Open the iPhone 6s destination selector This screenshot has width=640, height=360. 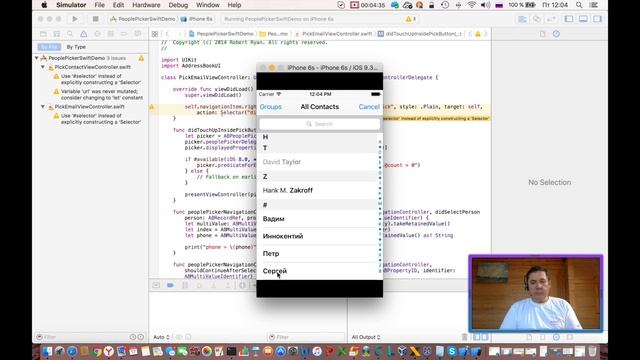pos(197,19)
